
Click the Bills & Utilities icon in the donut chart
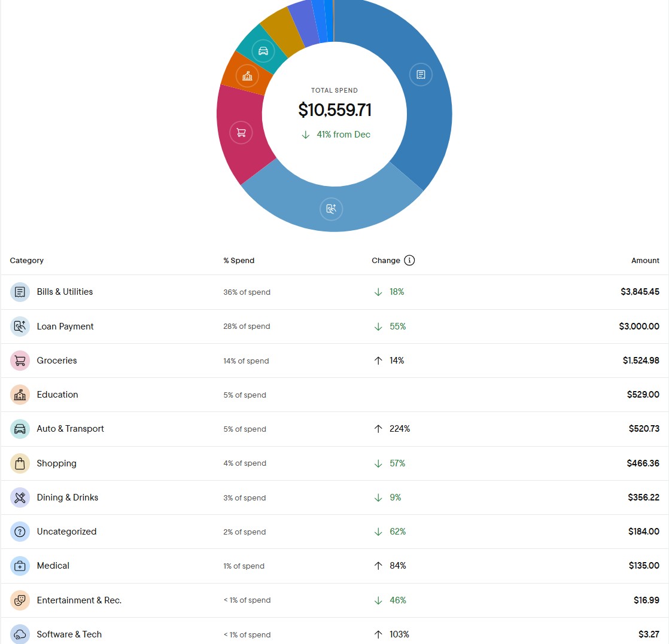click(x=421, y=75)
